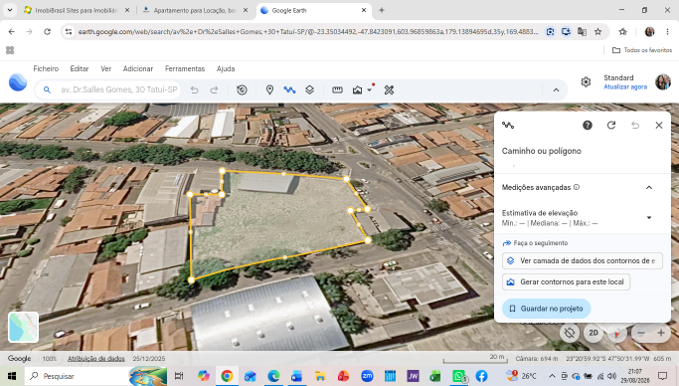The image size is (679, 386).
Task: Click the rotation reset icon near 2D
Action: [569, 333]
